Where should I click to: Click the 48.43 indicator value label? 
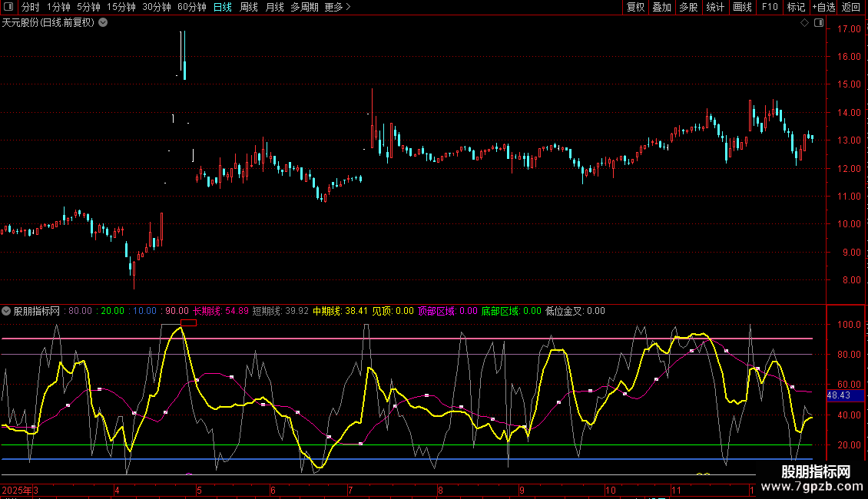tap(838, 395)
